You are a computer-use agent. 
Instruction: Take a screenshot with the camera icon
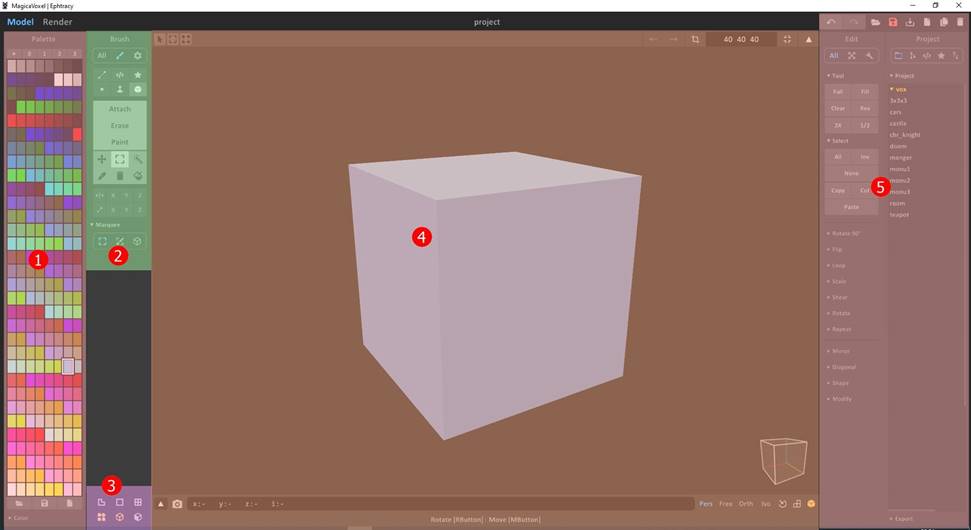[x=177, y=504]
